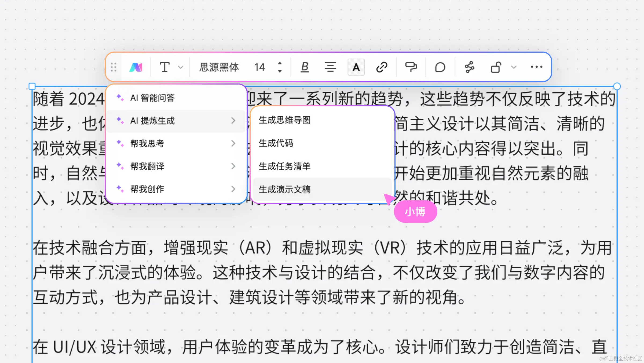Toggle bold formatting in toolbar
Viewport: 644px width, 363px height.
point(305,67)
